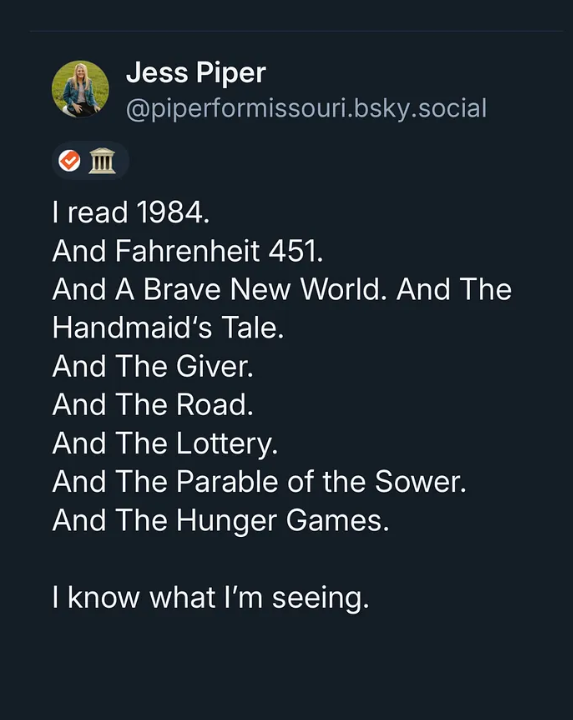Screen dimensions: 573x720
Task: Select the closing line 'I know what I'm seeing.'
Action: click(x=210, y=598)
